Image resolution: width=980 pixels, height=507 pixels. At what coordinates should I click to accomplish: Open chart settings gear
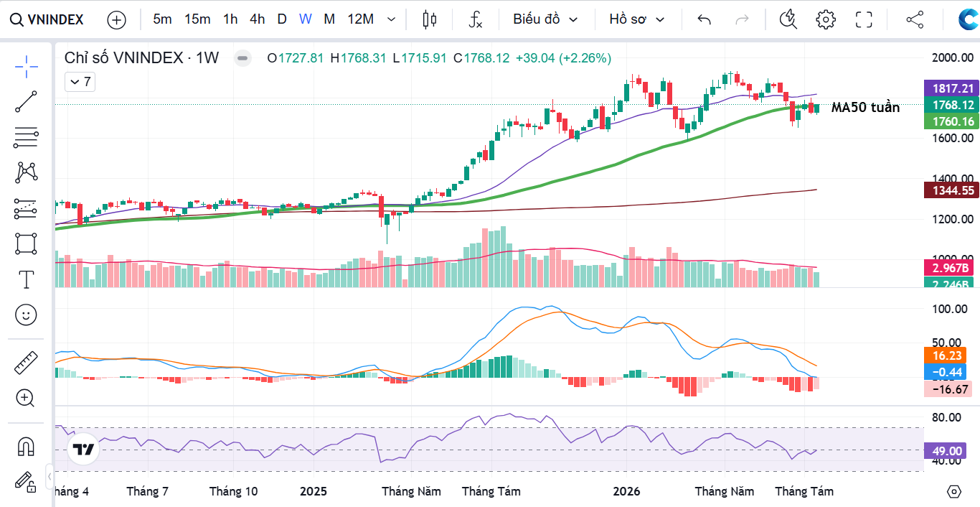(826, 19)
